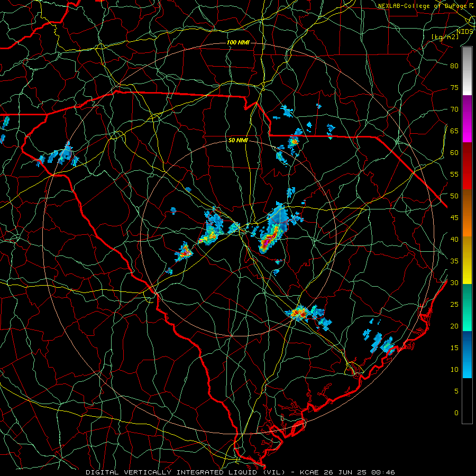Select the 100 NMI range ring label
The width and height of the screenshot is (476, 476).
[238, 42]
